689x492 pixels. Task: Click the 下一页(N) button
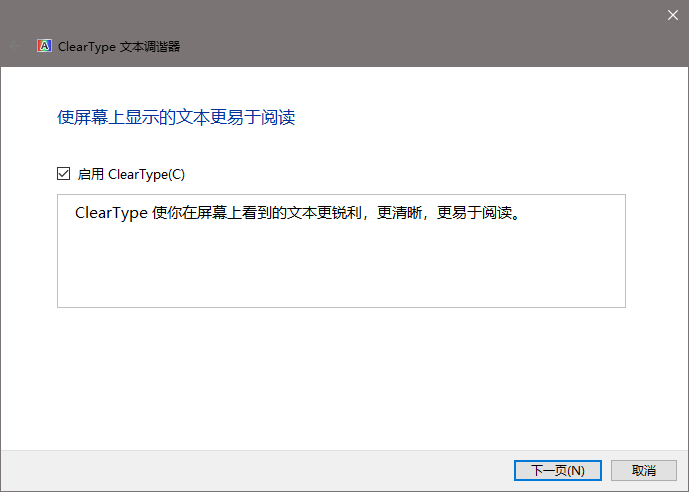[x=558, y=470]
